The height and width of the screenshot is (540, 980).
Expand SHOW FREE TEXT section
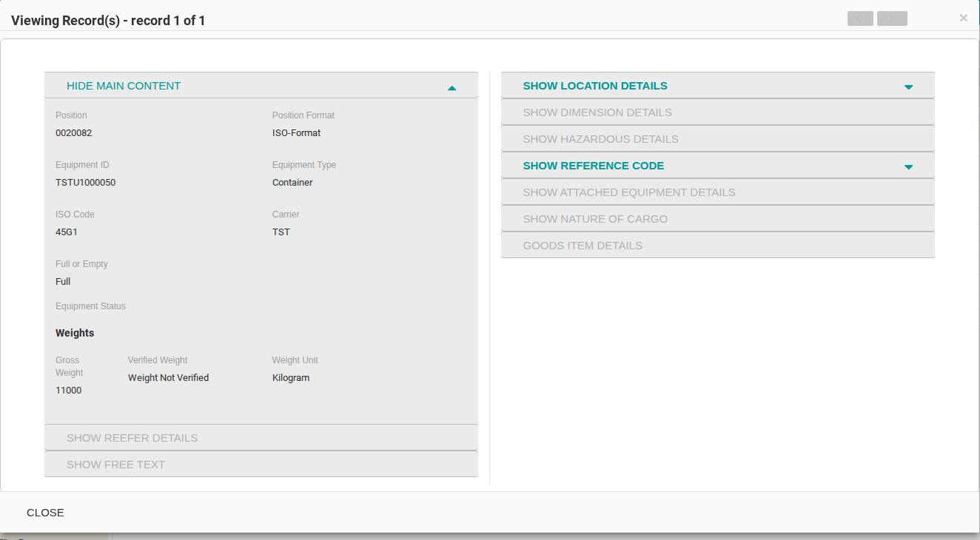(261, 465)
